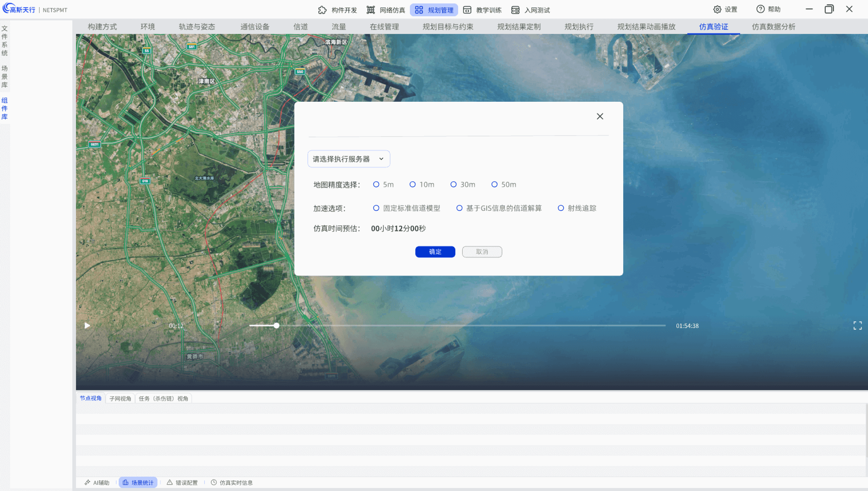Viewport: 868px width, 491px height.
Task: Open the 子网视角 tab
Action: (x=120, y=398)
